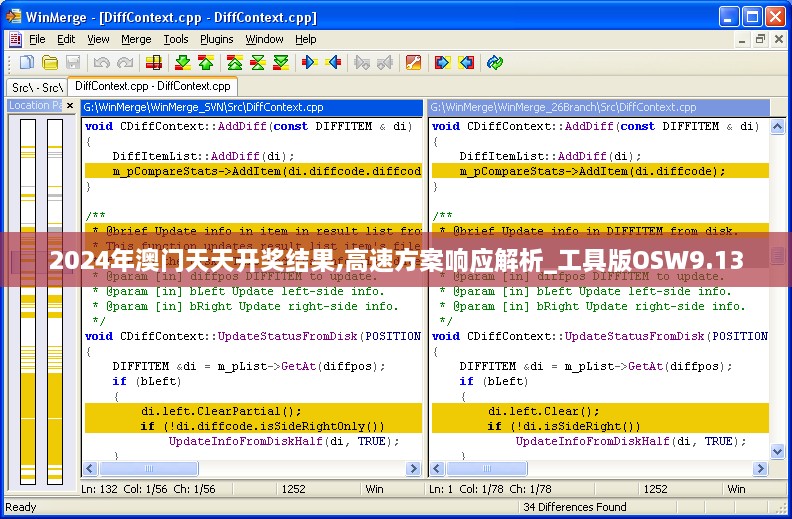Click the blue Copy Left arrow icon

pos(333,63)
